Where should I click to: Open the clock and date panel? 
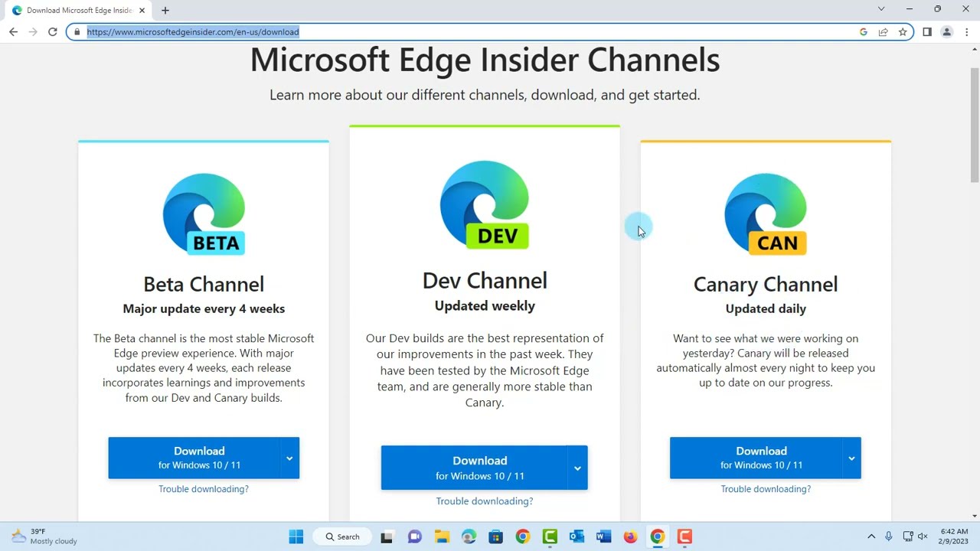coord(954,536)
